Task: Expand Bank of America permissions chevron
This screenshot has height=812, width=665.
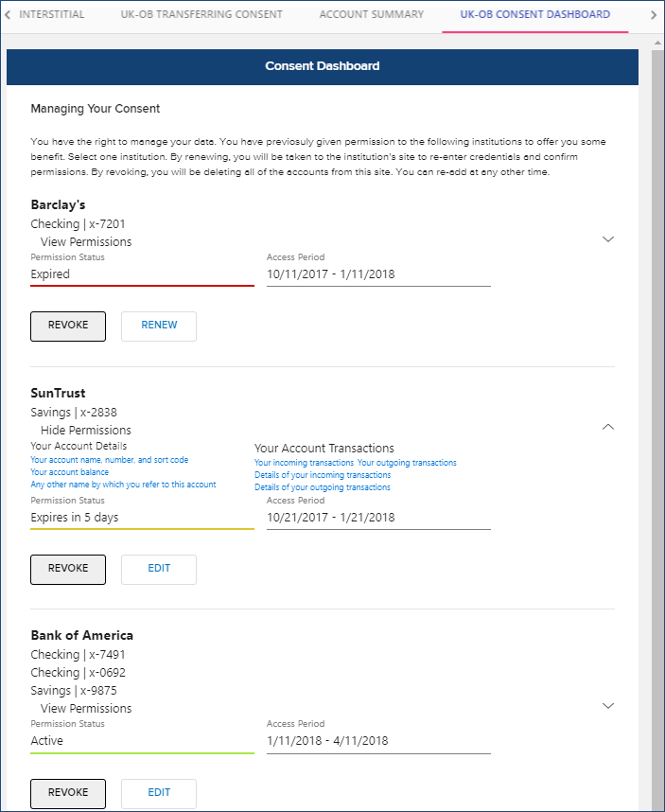Action: 608,706
